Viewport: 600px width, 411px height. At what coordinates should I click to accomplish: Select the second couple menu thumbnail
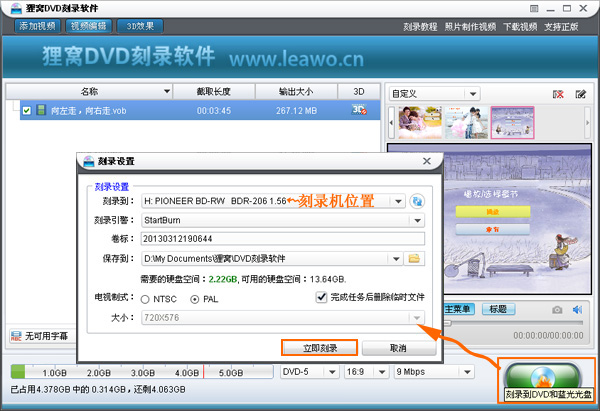pos(466,122)
